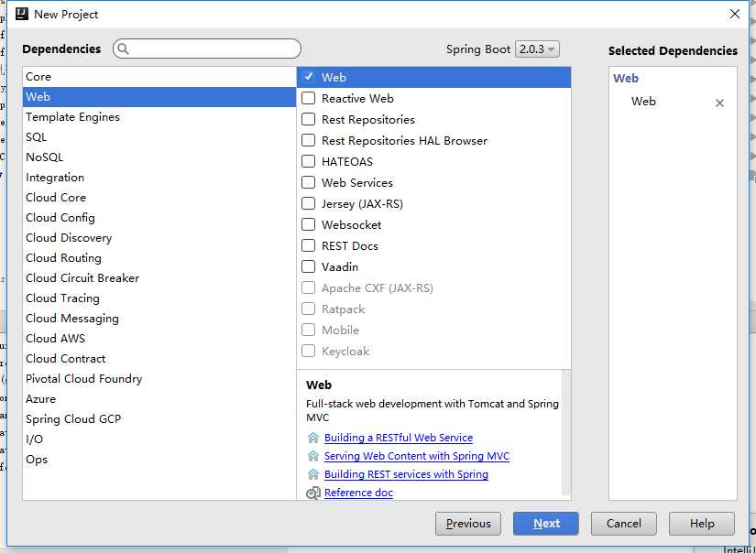The height and width of the screenshot is (553, 756).
Task: Click the search magnifier icon in Dependencies
Action: tap(123, 49)
